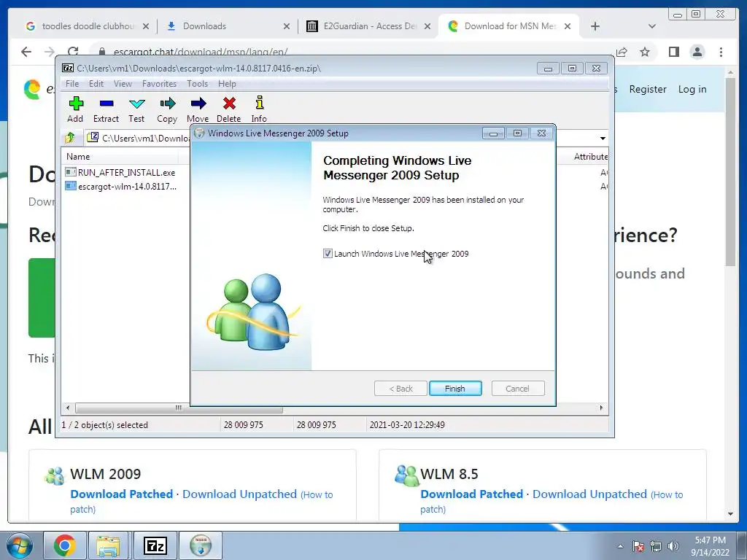The height and width of the screenshot is (560, 747).
Task: Close the Downloads tab
Action: click(x=286, y=26)
